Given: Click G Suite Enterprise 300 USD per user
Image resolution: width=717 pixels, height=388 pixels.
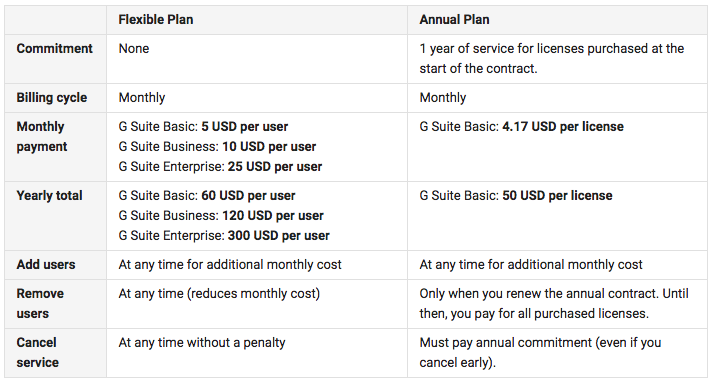Looking at the screenshot, I should coord(224,236).
